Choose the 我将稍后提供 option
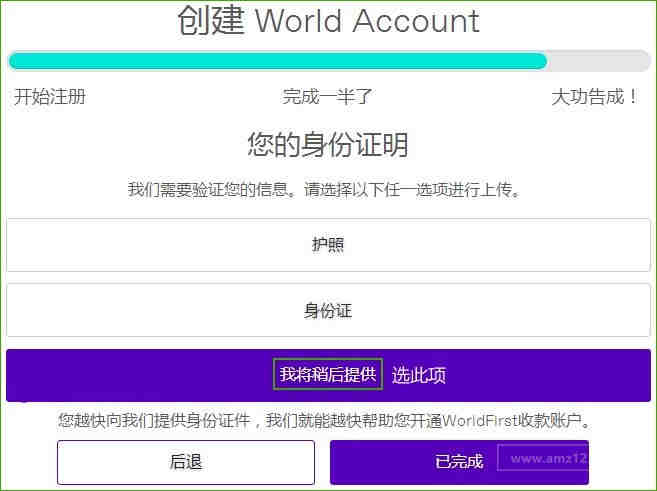This screenshot has height=491, width=657. (328, 375)
